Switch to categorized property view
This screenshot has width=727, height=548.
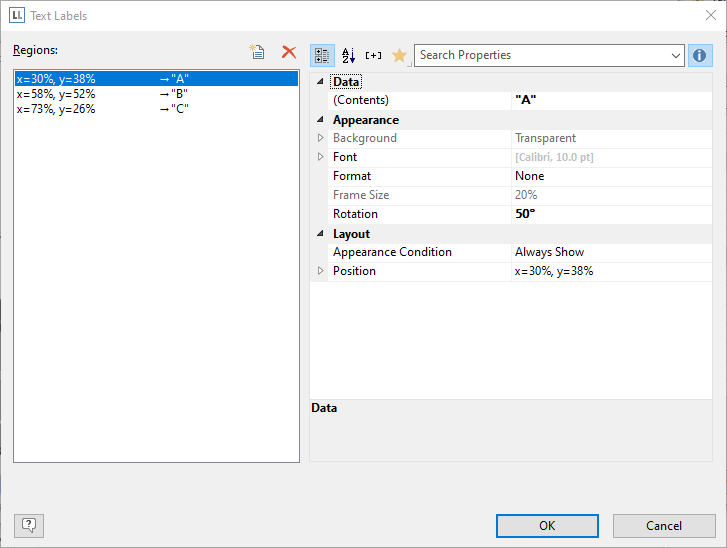[323, 56]
